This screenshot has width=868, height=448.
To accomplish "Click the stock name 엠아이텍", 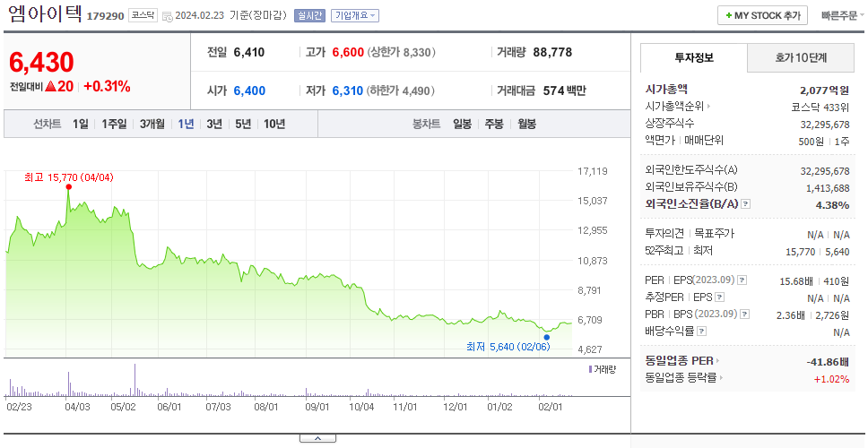I will (45, 14).
